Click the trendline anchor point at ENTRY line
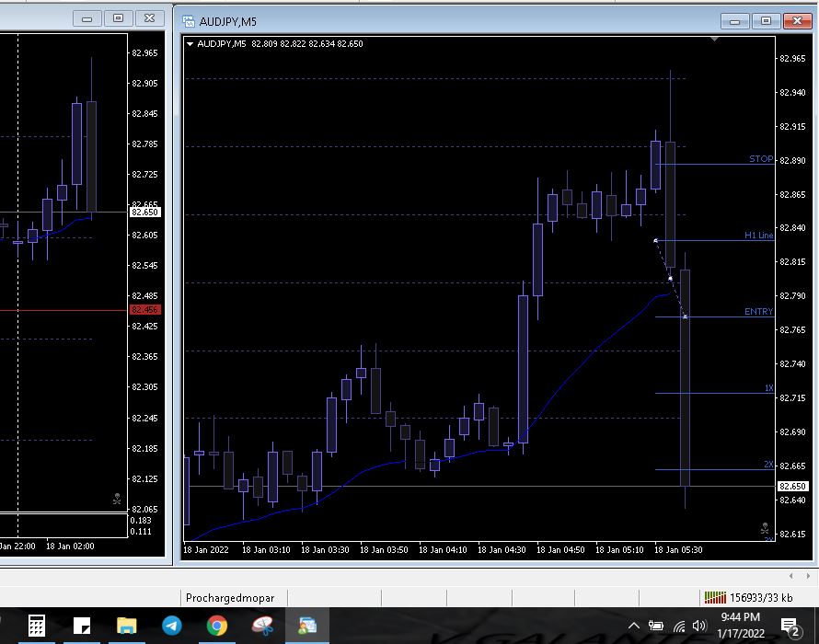The height and width of the screenshot is (644, 819). pos(685,317)
